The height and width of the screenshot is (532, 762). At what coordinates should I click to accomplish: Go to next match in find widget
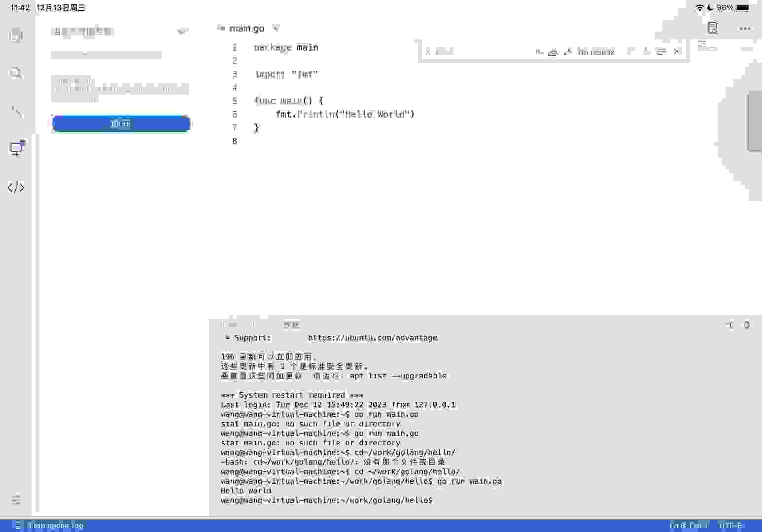(646, 52)
